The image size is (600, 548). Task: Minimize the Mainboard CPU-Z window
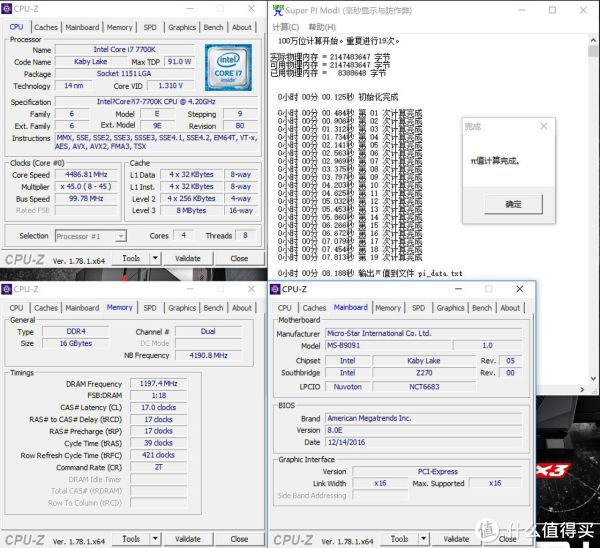(x=458, y=289)
